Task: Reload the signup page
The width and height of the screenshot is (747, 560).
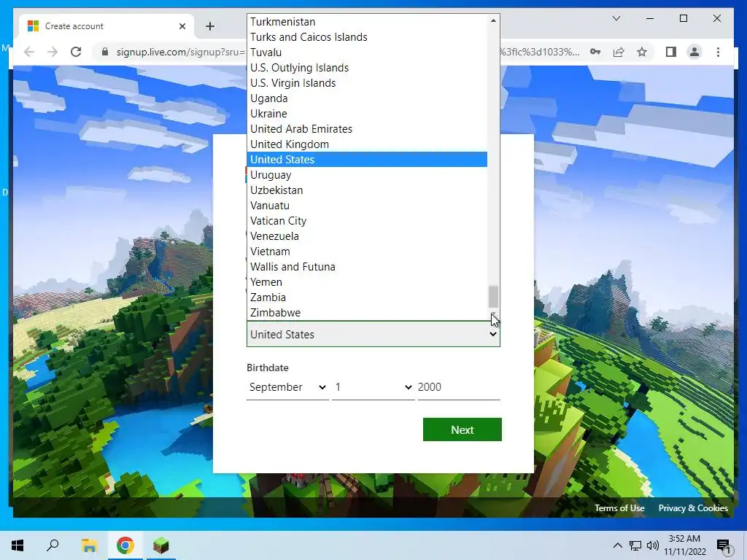Action: (76, 52)
